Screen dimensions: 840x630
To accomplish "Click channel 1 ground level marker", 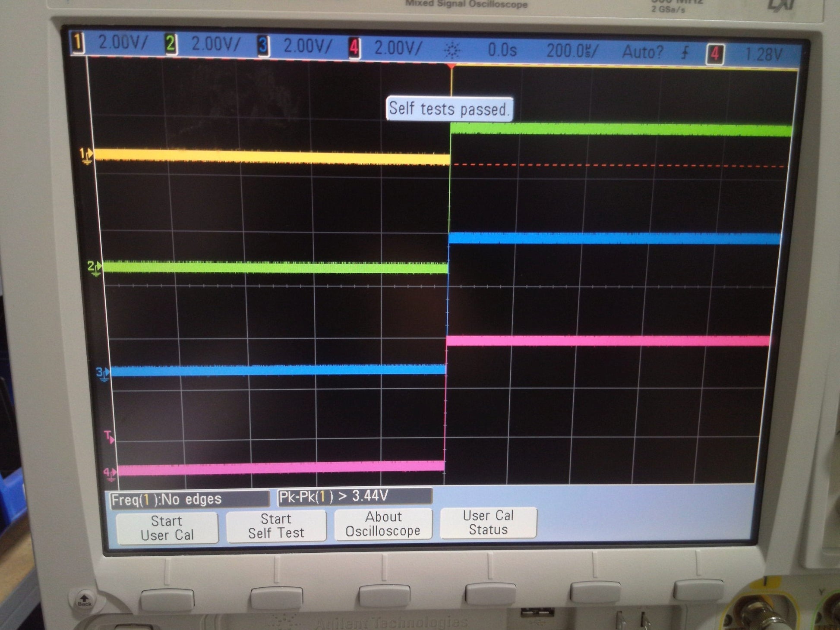I will point(86,155).
